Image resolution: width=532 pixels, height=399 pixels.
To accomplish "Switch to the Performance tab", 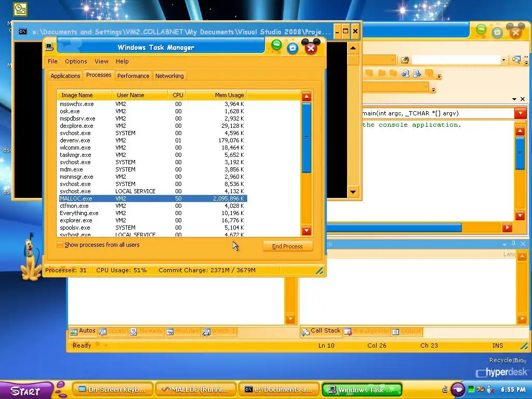I will point(134,76).
